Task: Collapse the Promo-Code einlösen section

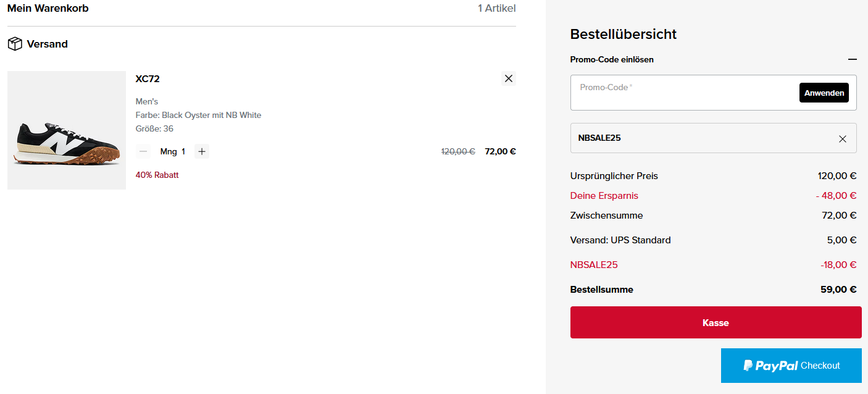Action: tap(852, 60)
